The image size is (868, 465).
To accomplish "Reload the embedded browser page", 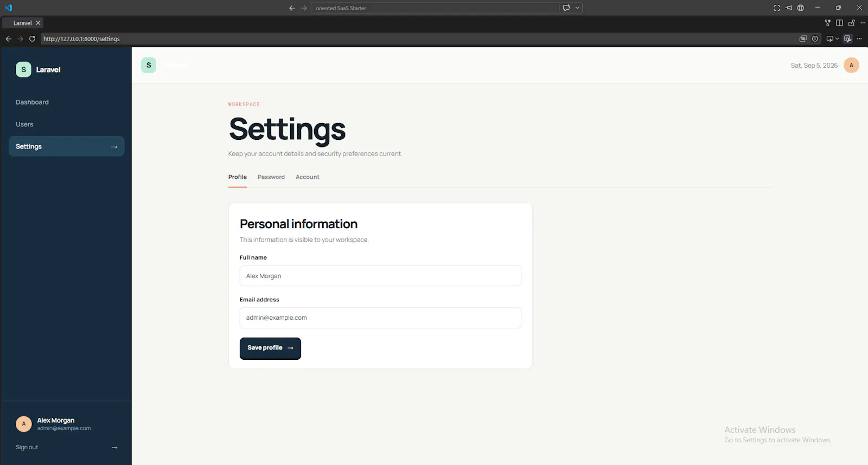I will coord(32,39).
